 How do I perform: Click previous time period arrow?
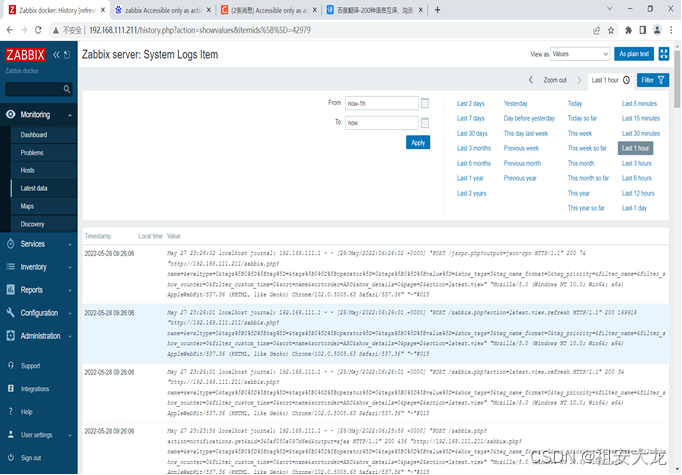[x=531, y=80]
